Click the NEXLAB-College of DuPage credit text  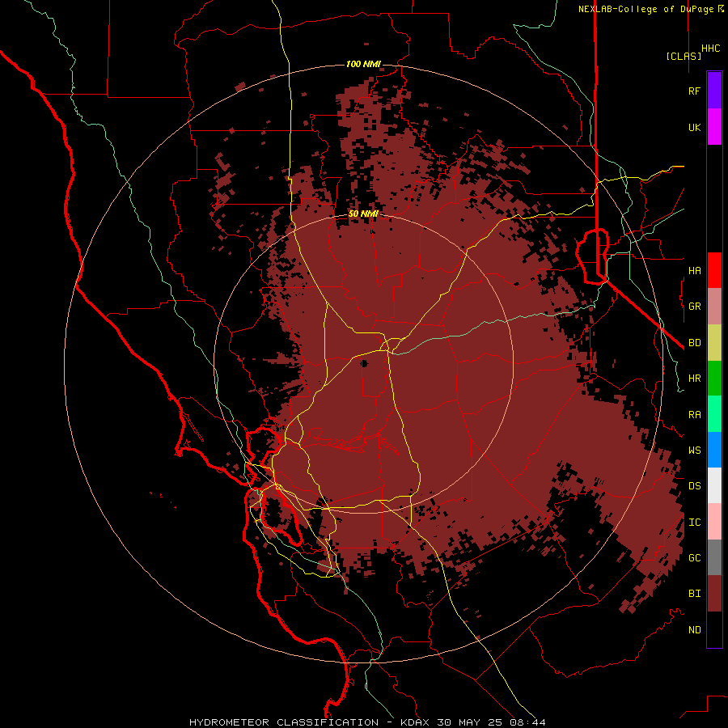pyautogui.click(x=647, y=9)
